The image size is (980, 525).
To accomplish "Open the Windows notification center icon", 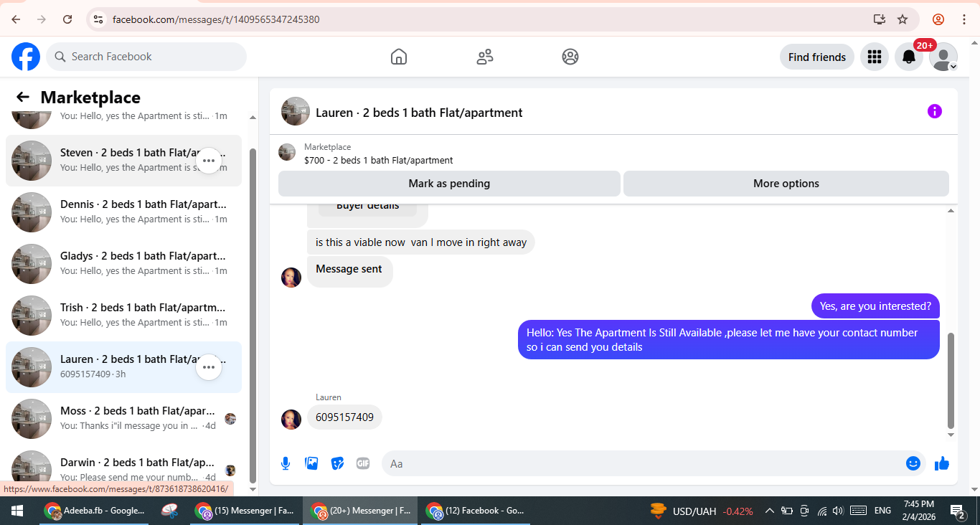I will (958, 511).
